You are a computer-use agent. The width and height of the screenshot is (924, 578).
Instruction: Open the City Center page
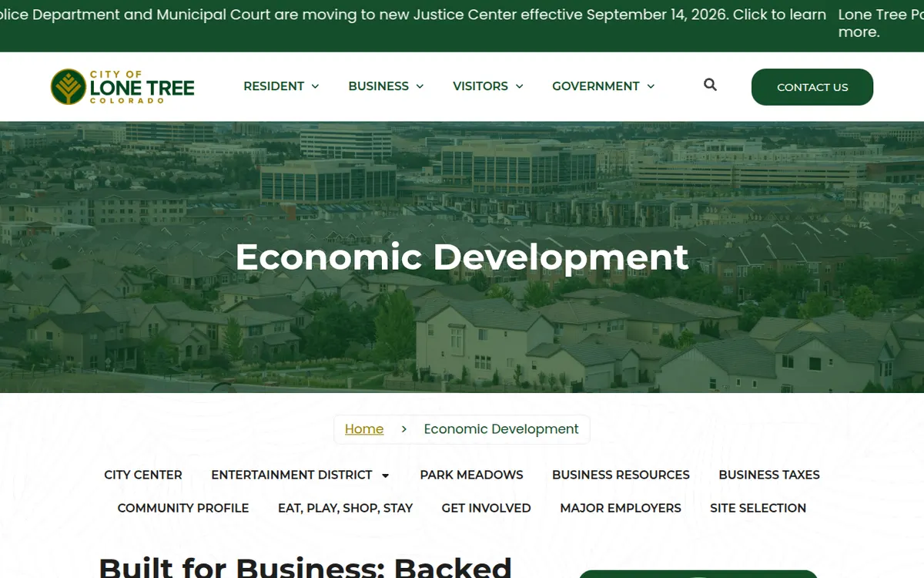(x=143, y=475)
